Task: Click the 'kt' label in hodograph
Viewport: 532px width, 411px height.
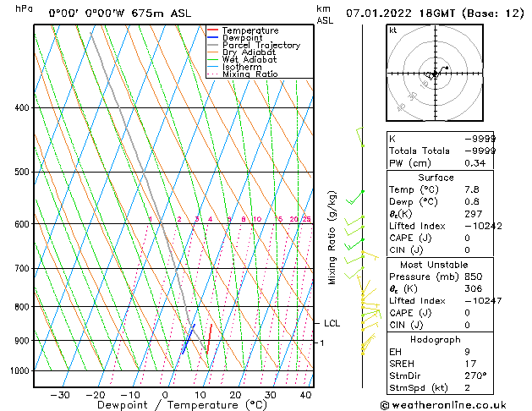Action: point(393,30)
